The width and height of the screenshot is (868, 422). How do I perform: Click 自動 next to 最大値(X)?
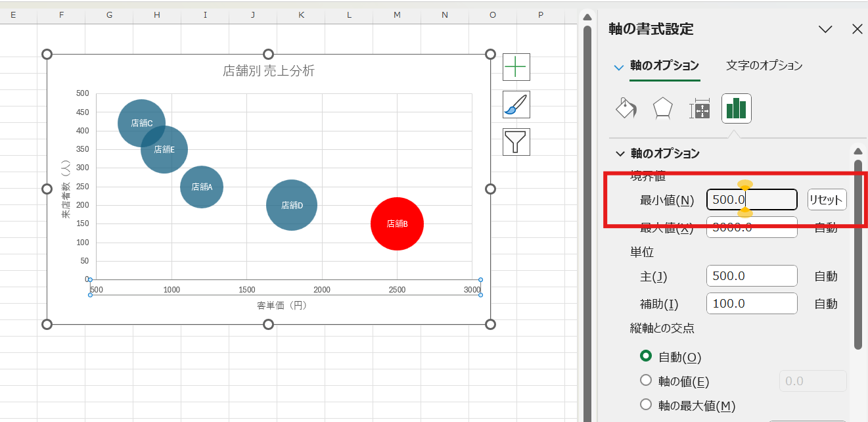[x=826, y=227]
